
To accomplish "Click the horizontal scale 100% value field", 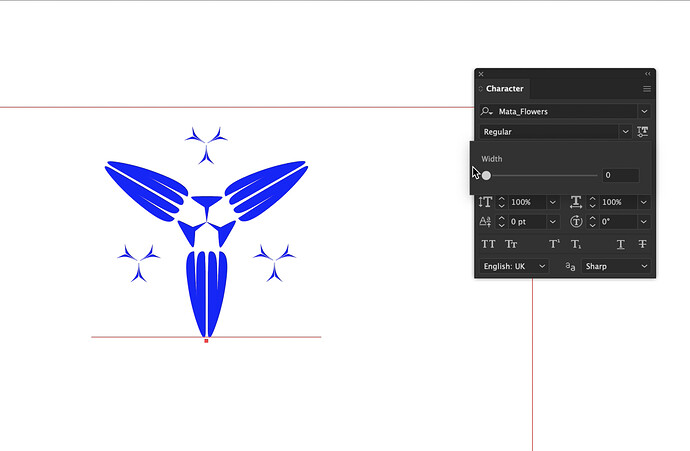I will [x=618, y=202].
